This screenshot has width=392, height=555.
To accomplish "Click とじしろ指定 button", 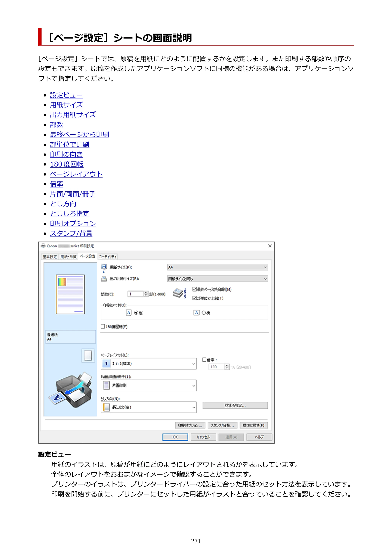I will pos(235,405).
